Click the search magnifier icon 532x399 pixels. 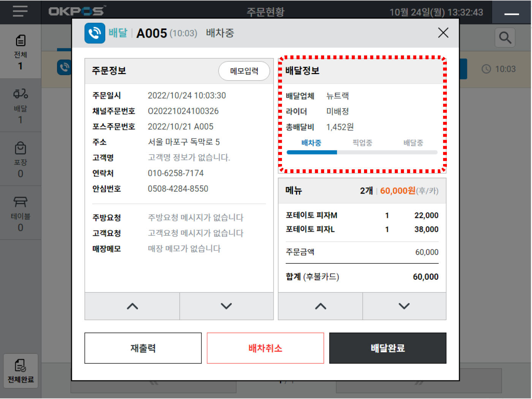[x=505, y=38]
